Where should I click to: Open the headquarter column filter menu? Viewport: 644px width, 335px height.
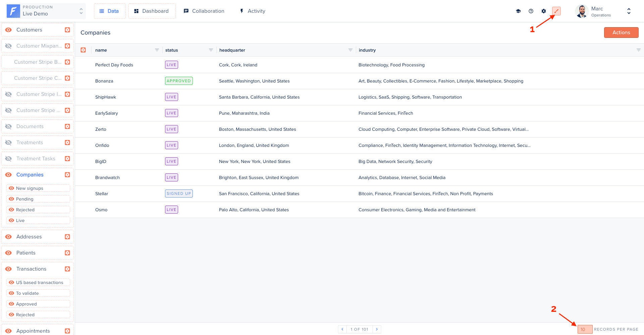[x=350, y=50]
